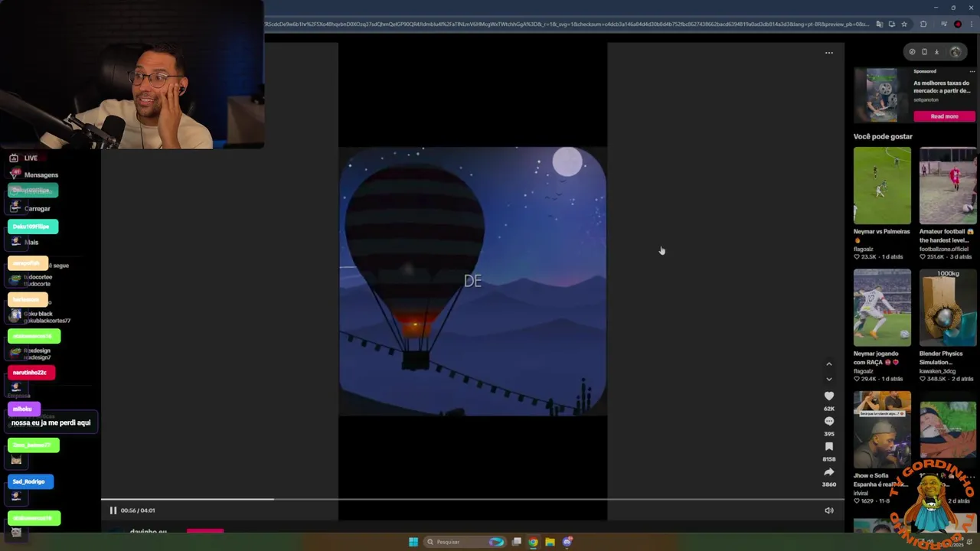Click the browser address bar URL
Viewport: 980px width, 551px height.
[x=567, y=24]
